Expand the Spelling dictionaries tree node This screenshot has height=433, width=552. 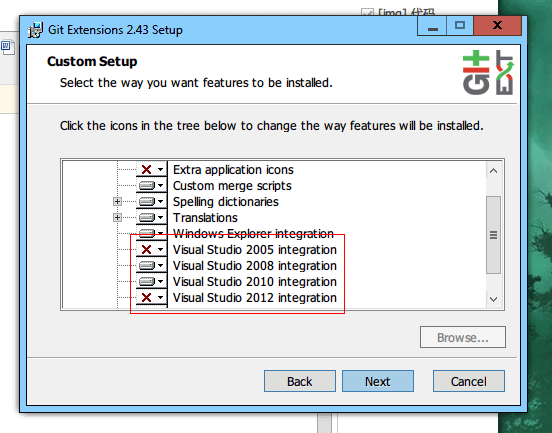click(117, 202)
